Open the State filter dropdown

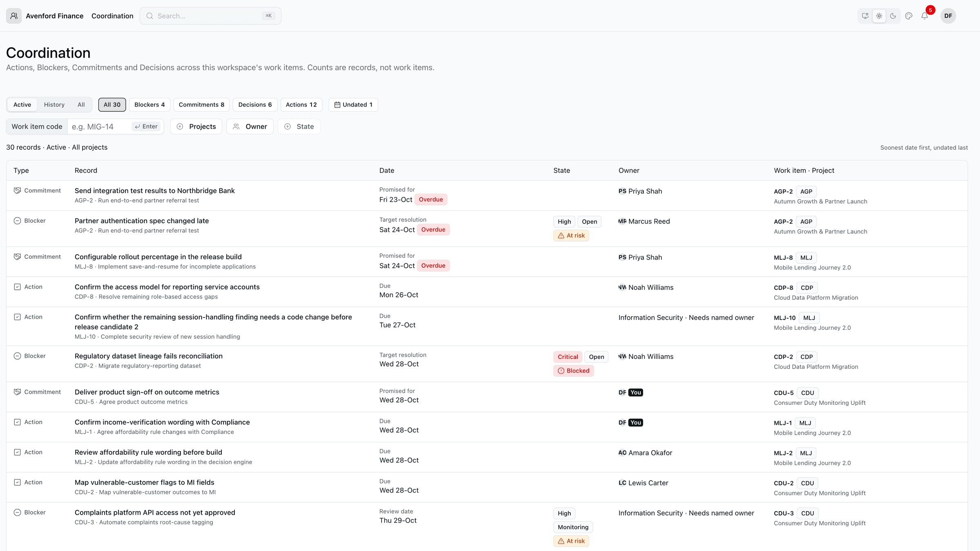point(299,127)
